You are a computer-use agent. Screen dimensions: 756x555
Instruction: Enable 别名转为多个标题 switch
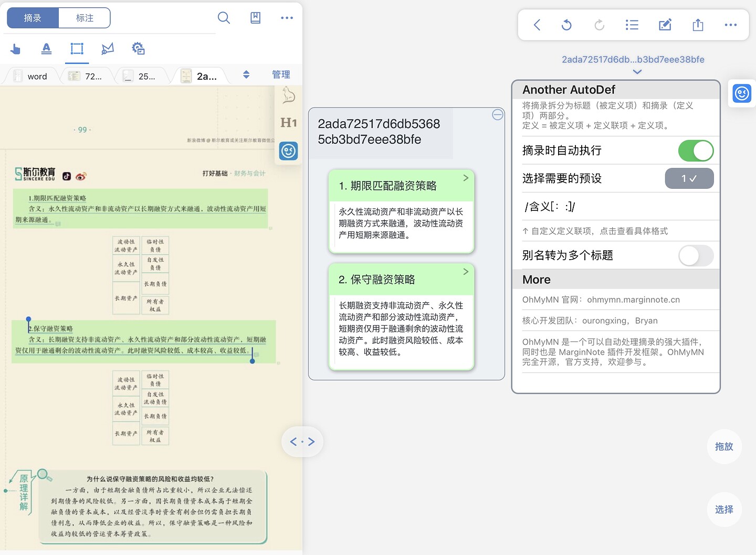click(696, 256)
